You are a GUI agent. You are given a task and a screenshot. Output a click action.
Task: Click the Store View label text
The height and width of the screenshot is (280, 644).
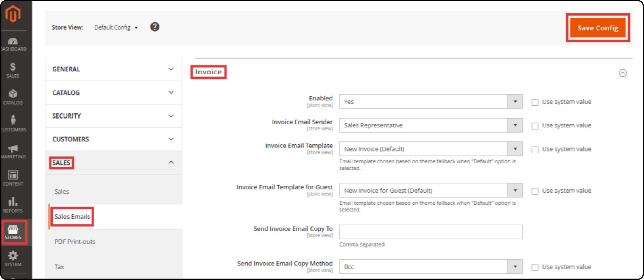pos(67,27)
